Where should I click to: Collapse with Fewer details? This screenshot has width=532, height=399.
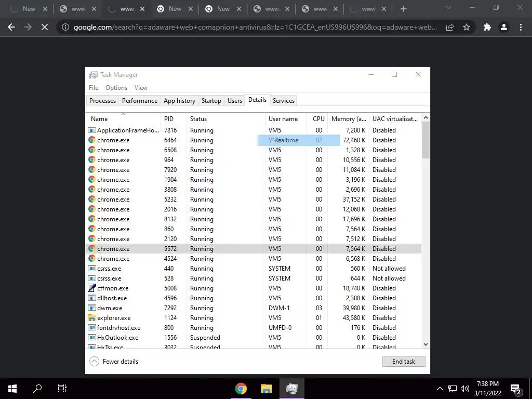[114, 362]
